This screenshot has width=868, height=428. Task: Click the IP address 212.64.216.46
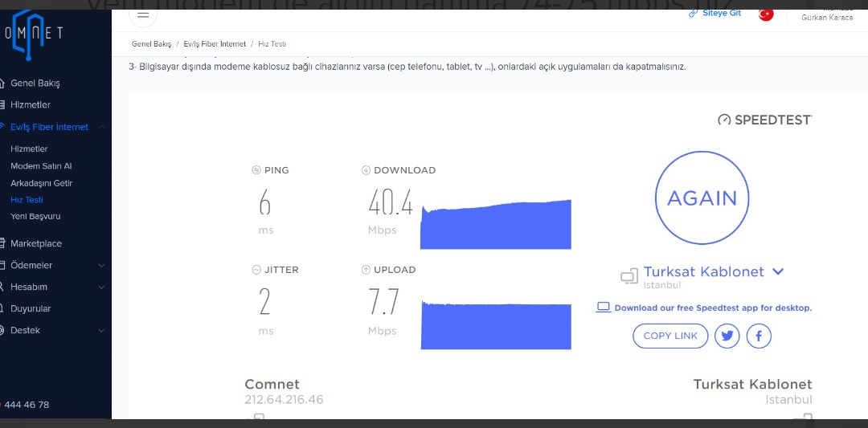pyautogui.click(x=284, y=399)
